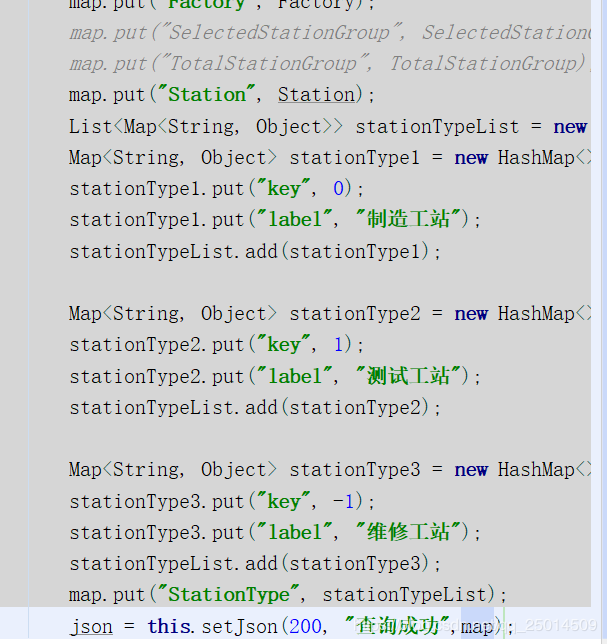Place cursor on commented SelectedStationGroup line
Viewport: 607px width, 644px height.
pyautogui.click(x=300, y=33)
